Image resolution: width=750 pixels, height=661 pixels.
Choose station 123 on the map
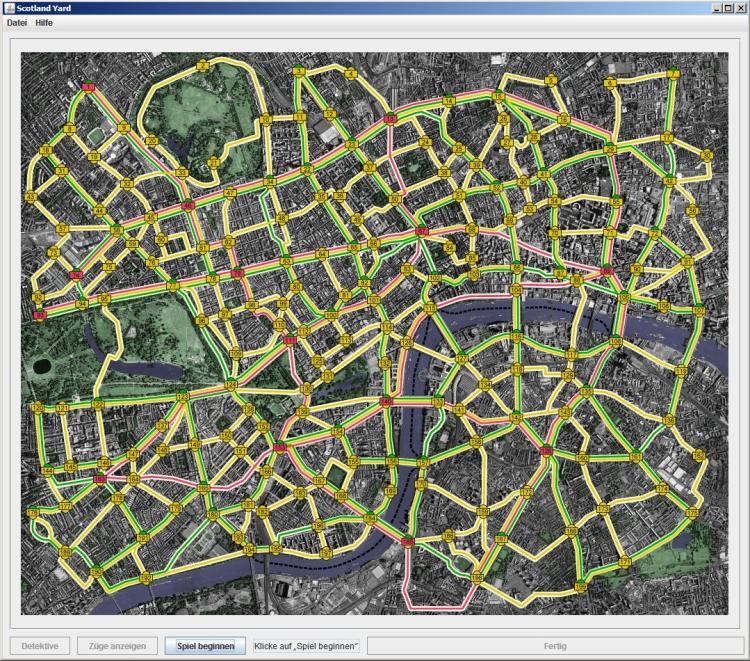[182, 397]
